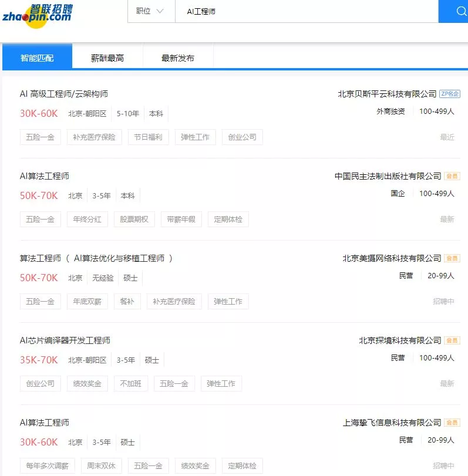
Task: Click the search input containing AI工程师
Action: 305,11
